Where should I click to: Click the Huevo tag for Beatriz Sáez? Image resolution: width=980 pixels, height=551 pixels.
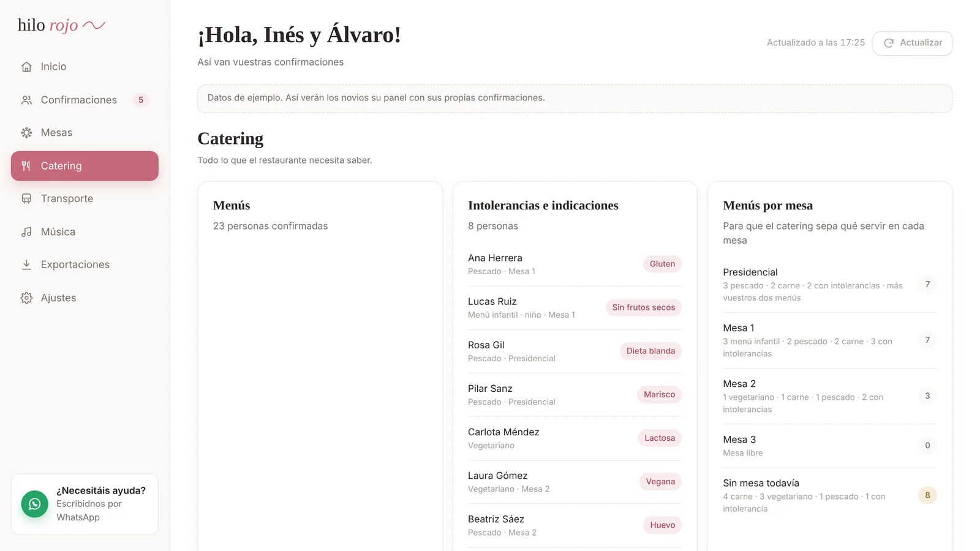662,525
